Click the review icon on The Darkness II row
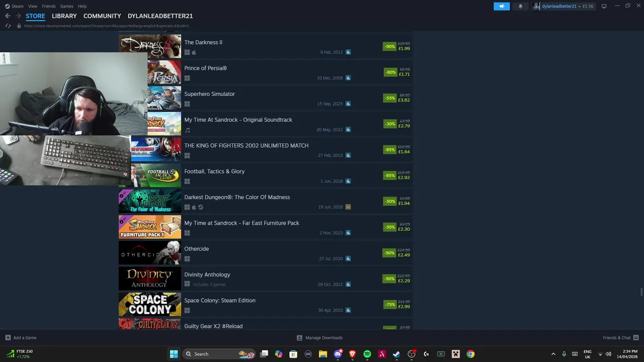This screenshot has width=644, height=362. [x=348, y=52]
